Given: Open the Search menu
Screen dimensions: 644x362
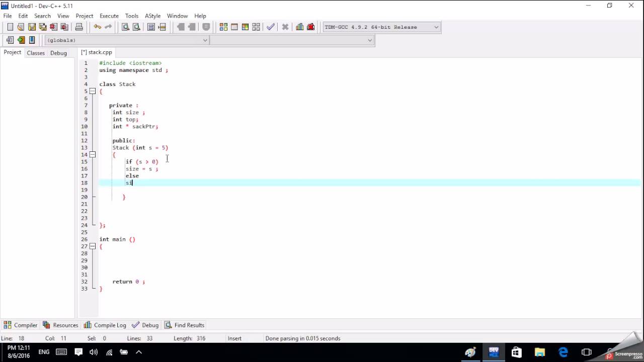Looking at the screenshot, I should (x=42, y=16).
